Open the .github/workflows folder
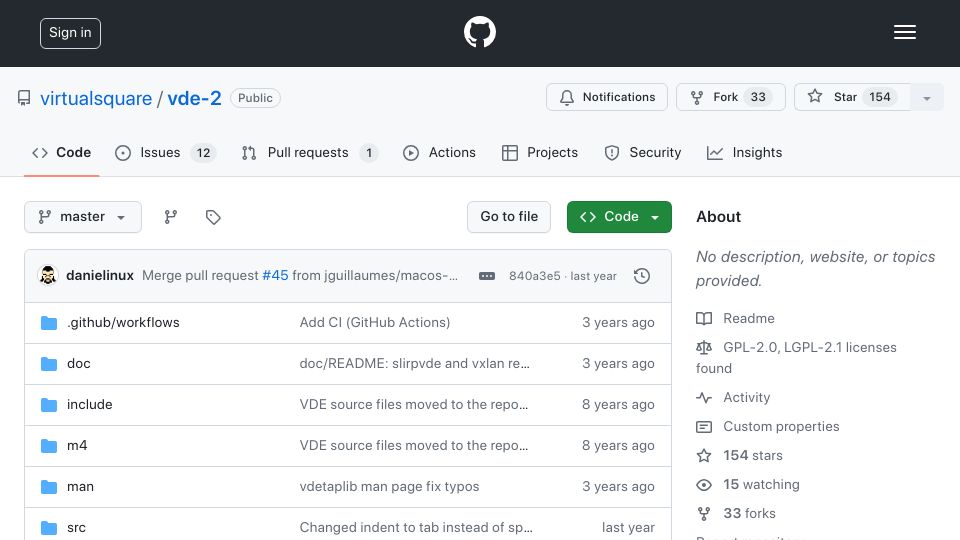Image resolution: width=960 pixels, height=540 pixels. click(123, 323)
